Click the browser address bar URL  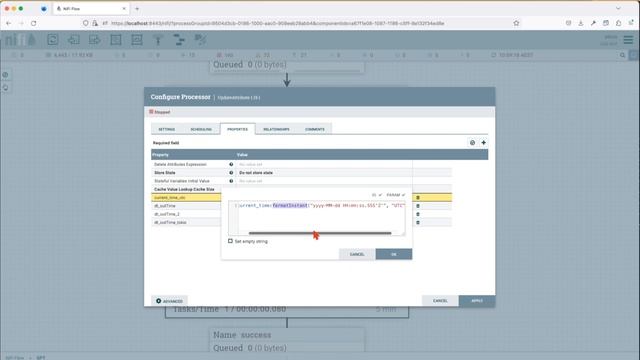tap(278, 23)
